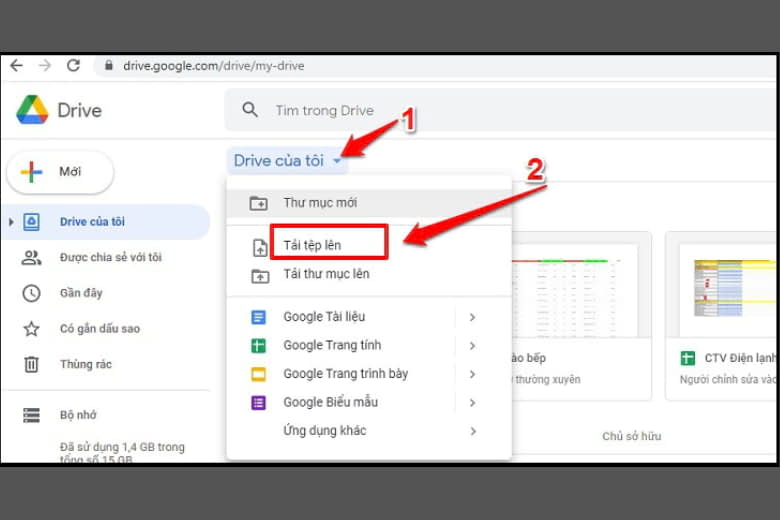The width and height of the screenshot is (780, 520).
Task: Open the Thùng rác trash icon
Action: [31, 364]
